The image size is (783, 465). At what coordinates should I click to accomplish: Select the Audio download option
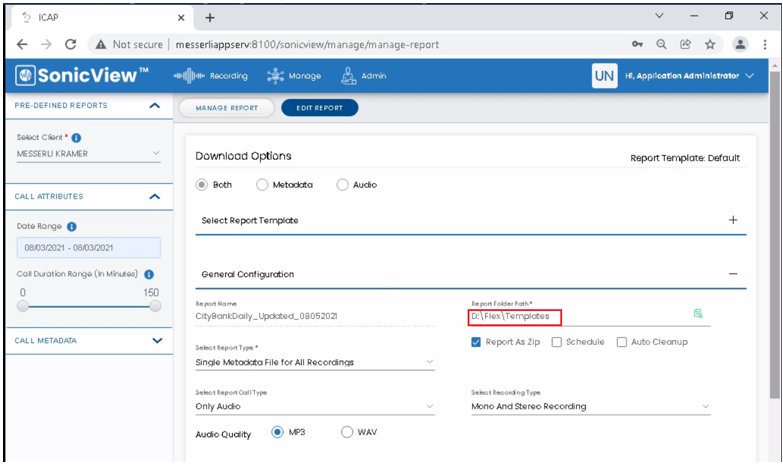(x=343, y=185)
